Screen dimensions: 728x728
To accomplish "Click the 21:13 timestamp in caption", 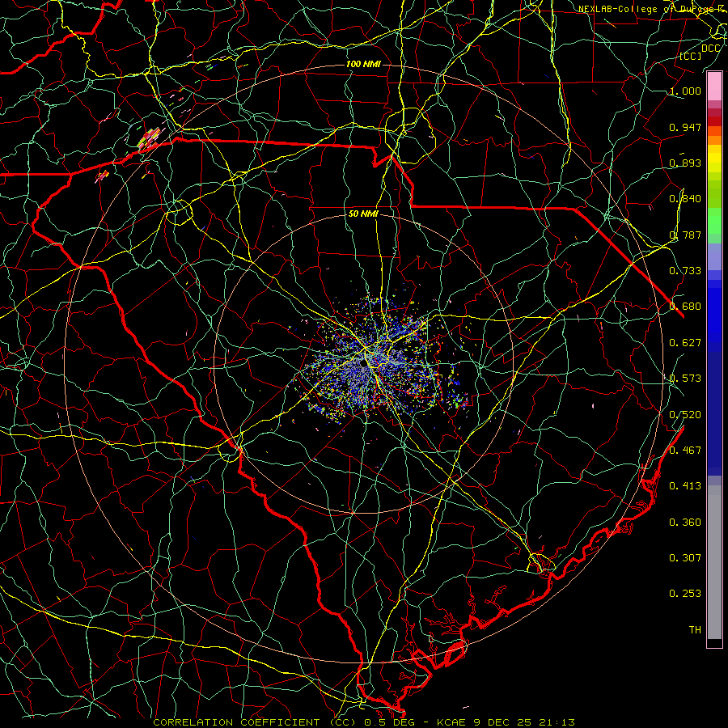I will click(x=557, y=722).
